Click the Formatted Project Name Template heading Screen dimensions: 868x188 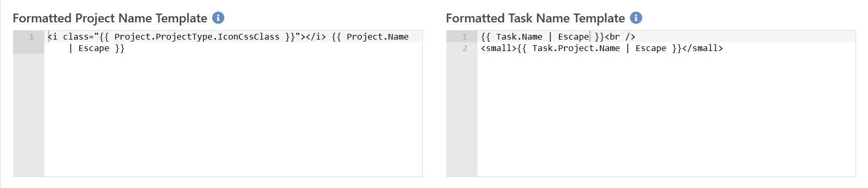(110, 18)
